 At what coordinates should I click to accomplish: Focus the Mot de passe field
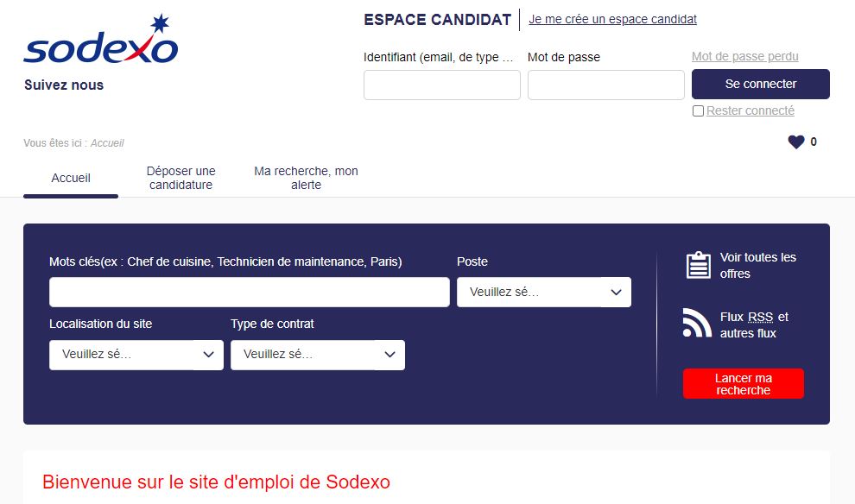click(605, 85)
